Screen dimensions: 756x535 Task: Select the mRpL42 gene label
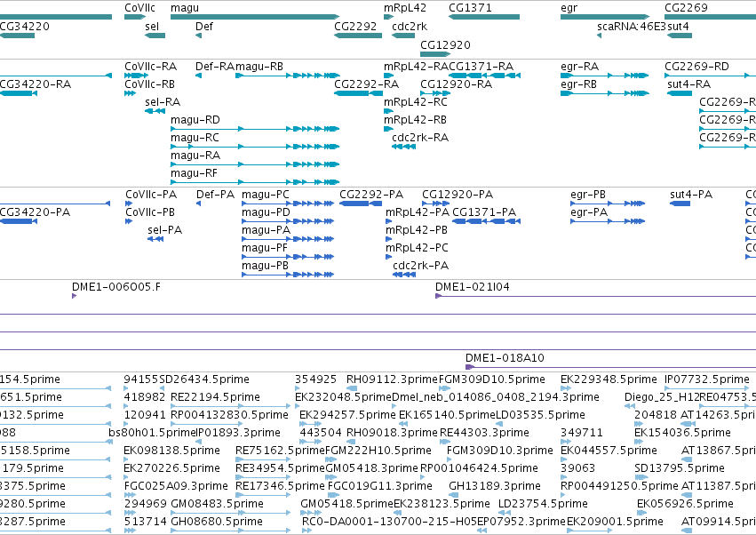[x=405, y=8]
